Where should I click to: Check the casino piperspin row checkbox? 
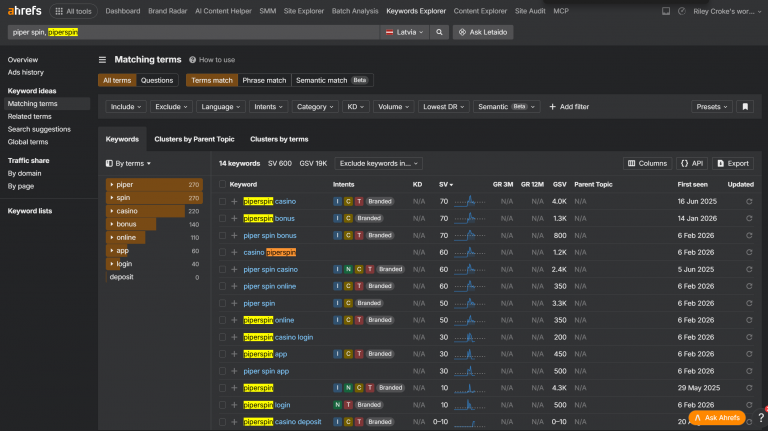222,252
